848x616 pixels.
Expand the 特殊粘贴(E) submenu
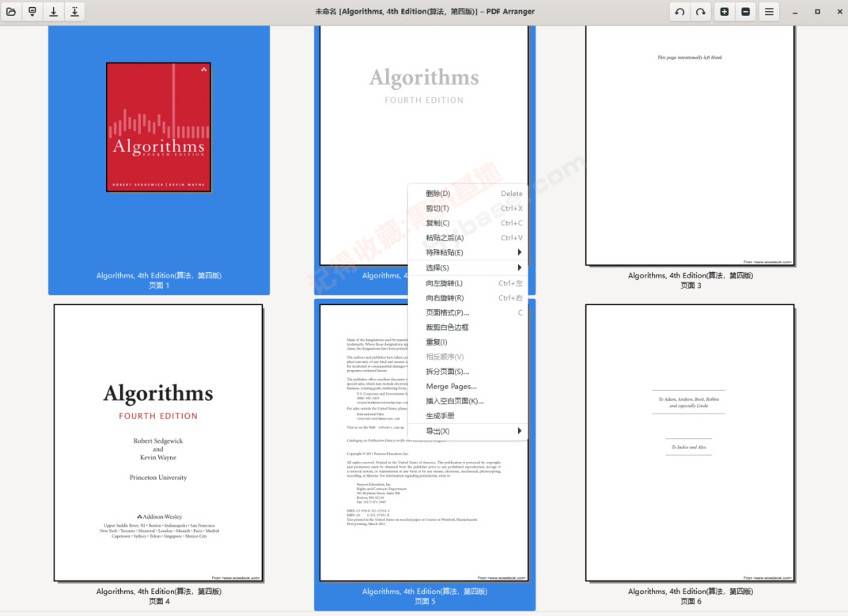[468, 252]
